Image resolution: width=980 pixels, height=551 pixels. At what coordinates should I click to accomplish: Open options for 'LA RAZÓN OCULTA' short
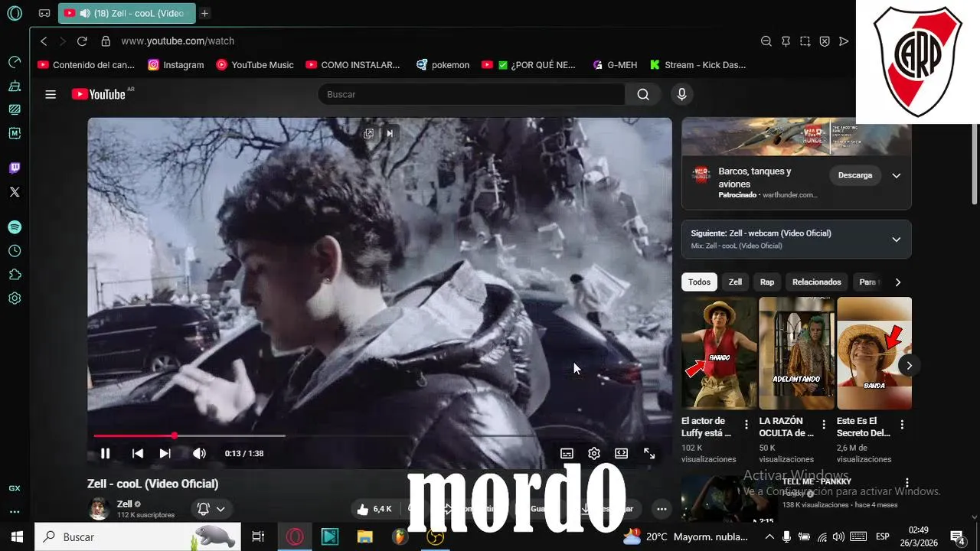(x=825, y=424)
